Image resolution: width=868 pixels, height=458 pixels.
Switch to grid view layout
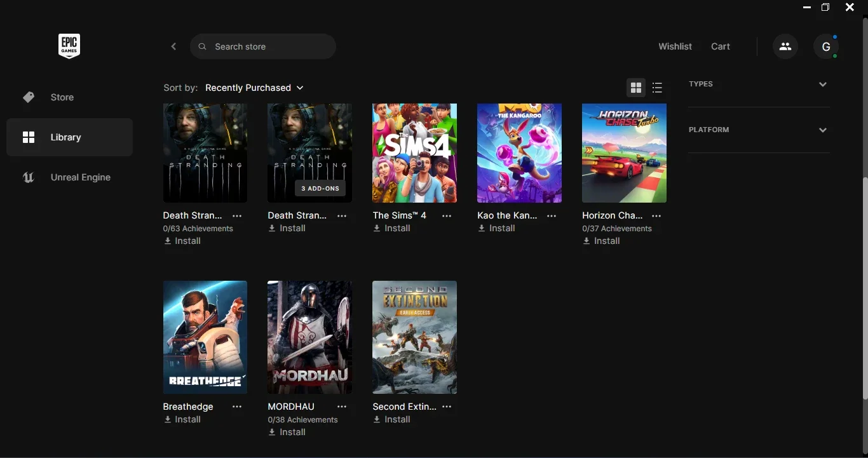pos(636,88)
